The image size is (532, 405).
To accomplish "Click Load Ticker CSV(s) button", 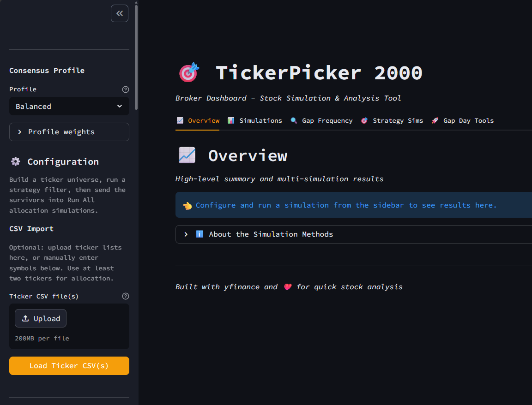I will pyautogui.click(x=69, y=366).
